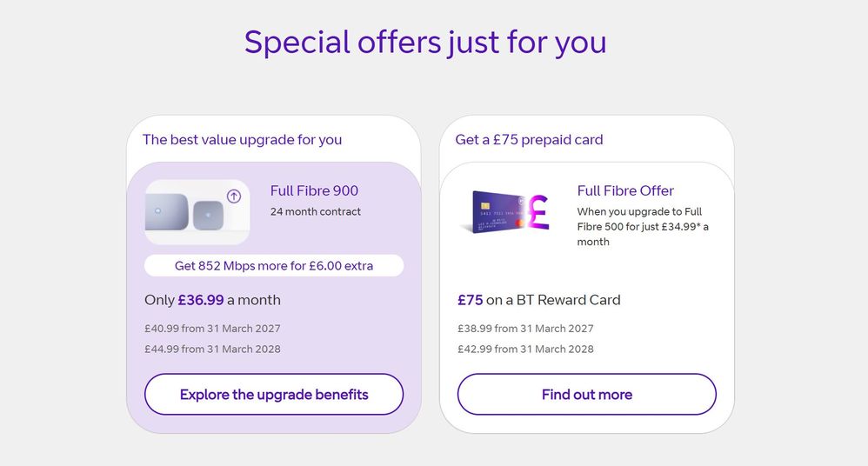The width and height of the screenshot is (868, 466).
Task: Click the £40.99 from 31 March 2027 line
Action: (x=212, y=328)
